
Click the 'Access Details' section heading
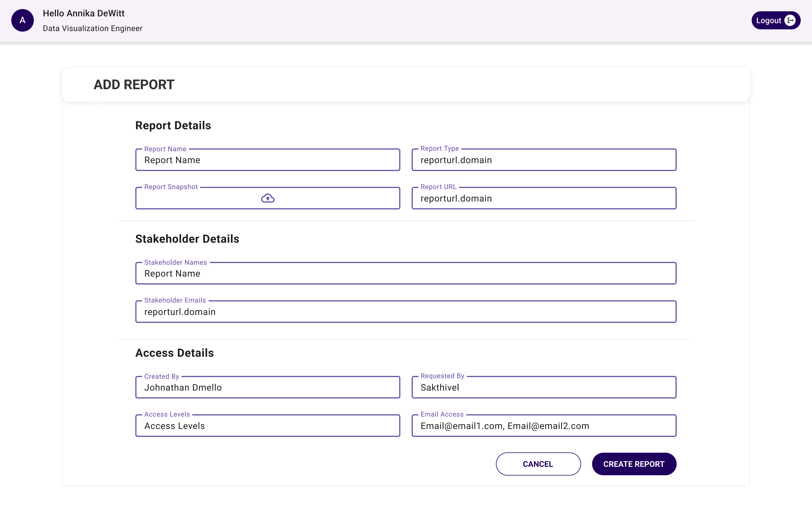[x=175, y=353]
